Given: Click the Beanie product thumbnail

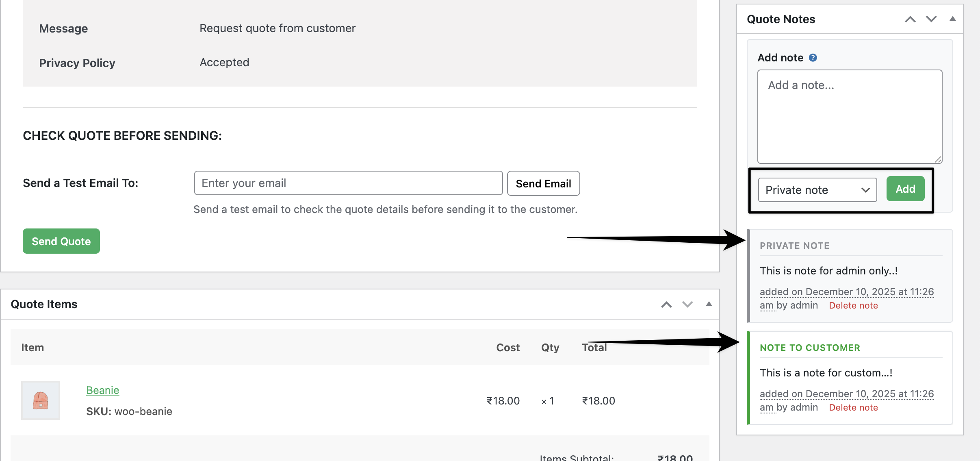Looking at the screenshot, I should pyautogui.click(x=41, y=400).
